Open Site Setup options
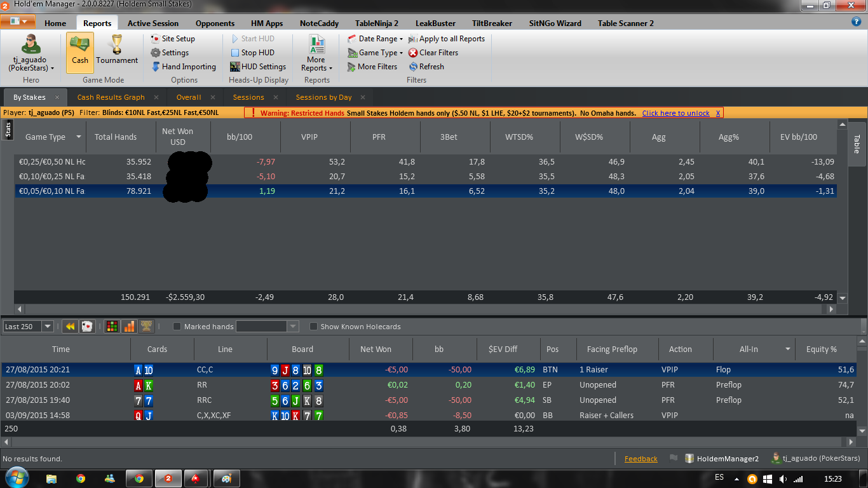The image size is (868, 488). coord(172,39)
